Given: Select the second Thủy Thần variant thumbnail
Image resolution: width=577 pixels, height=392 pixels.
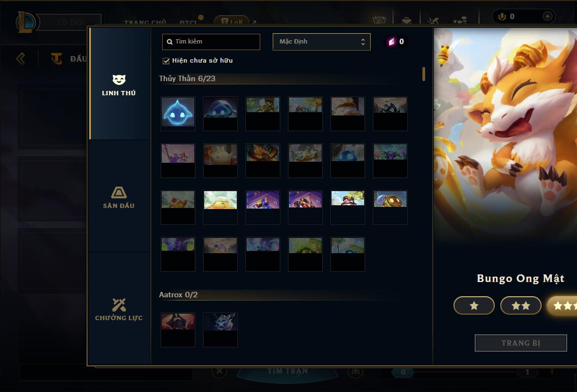Looking at the screenshot, I should [220, 113].
